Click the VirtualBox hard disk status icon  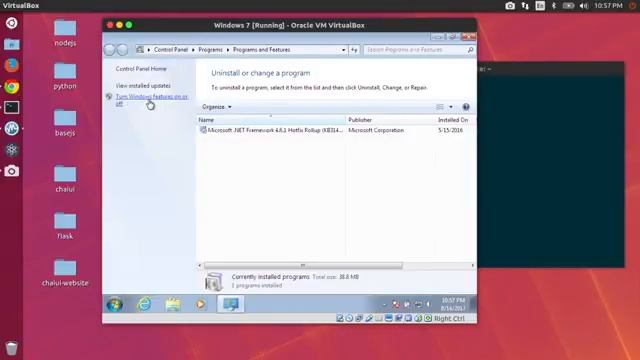[x=340, y=318]
